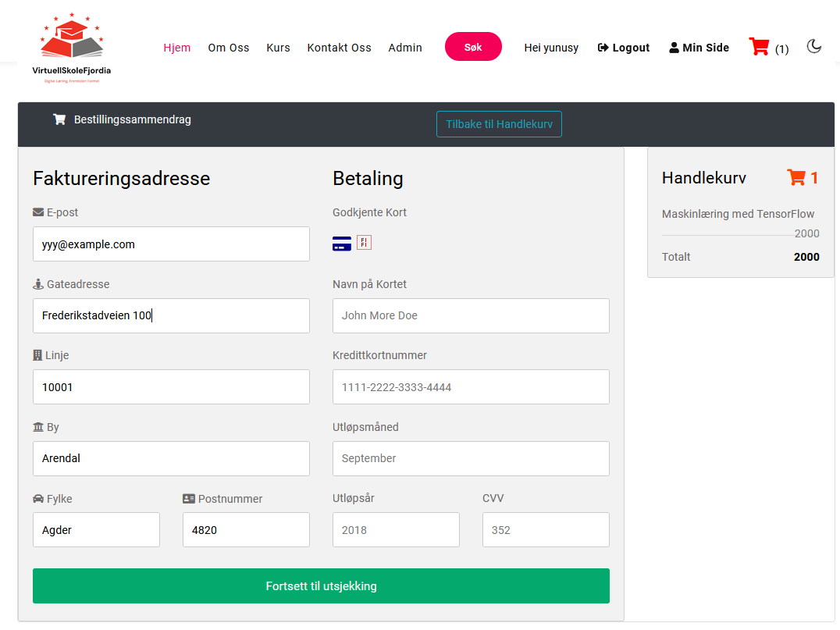Select the Utløpsmåned input field
The width and height of the screenshot is (840, 630).
(x=471, y=458)
